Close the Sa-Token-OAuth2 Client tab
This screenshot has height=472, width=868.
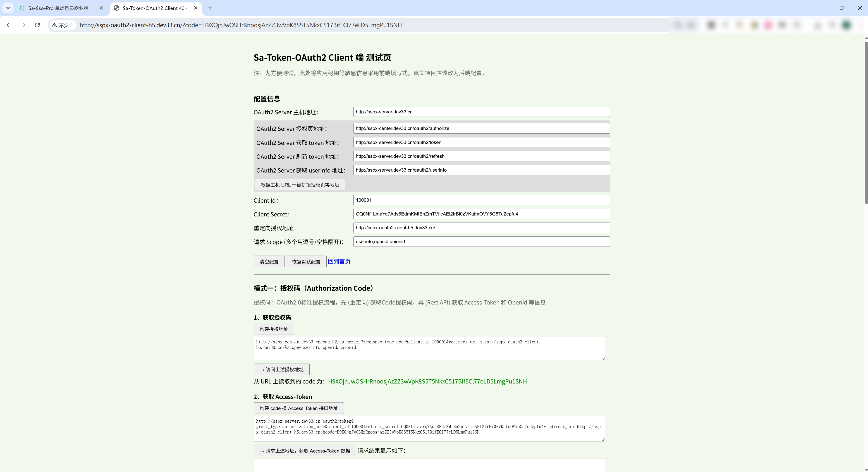196,8
